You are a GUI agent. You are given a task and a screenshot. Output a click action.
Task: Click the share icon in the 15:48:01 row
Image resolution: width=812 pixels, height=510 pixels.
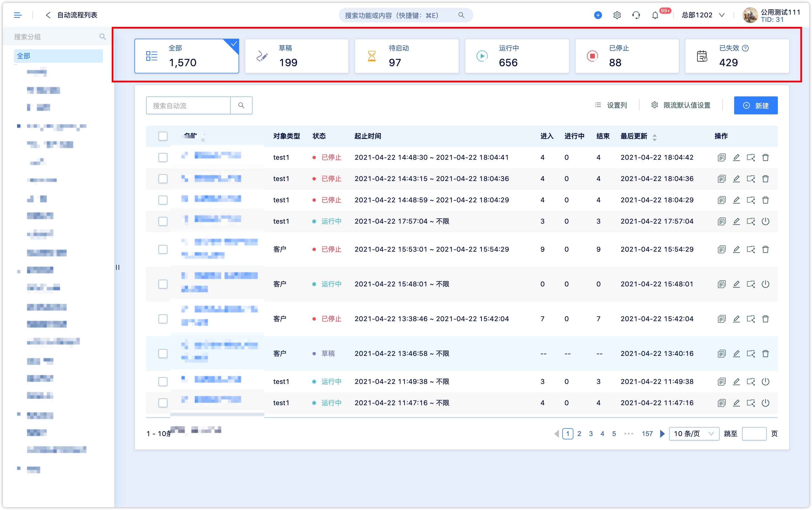pyautogui.click(x=751, y=284)
